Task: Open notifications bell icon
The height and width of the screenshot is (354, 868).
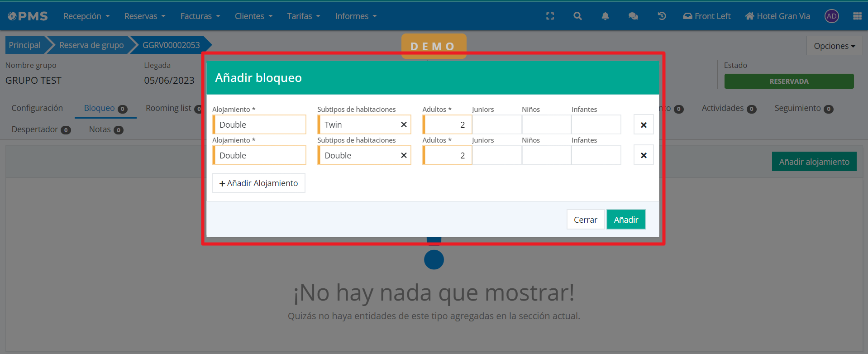Action: (605, 16)
